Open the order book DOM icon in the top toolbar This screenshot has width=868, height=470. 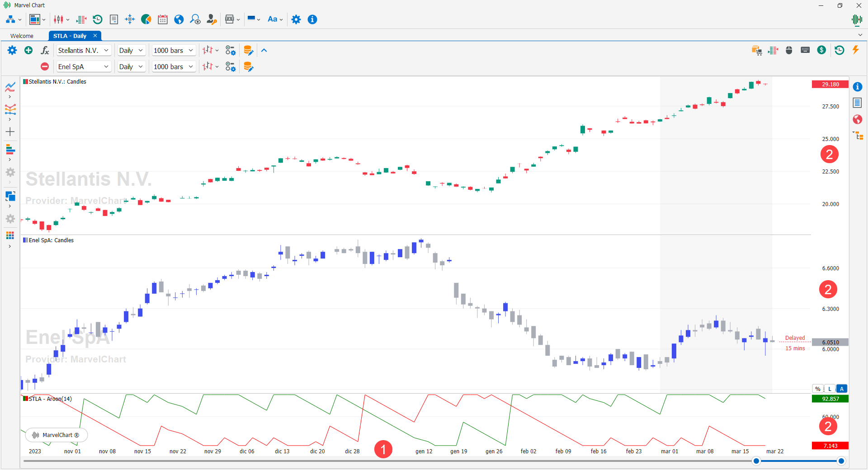pyautogui.click(x=81, y=19)
